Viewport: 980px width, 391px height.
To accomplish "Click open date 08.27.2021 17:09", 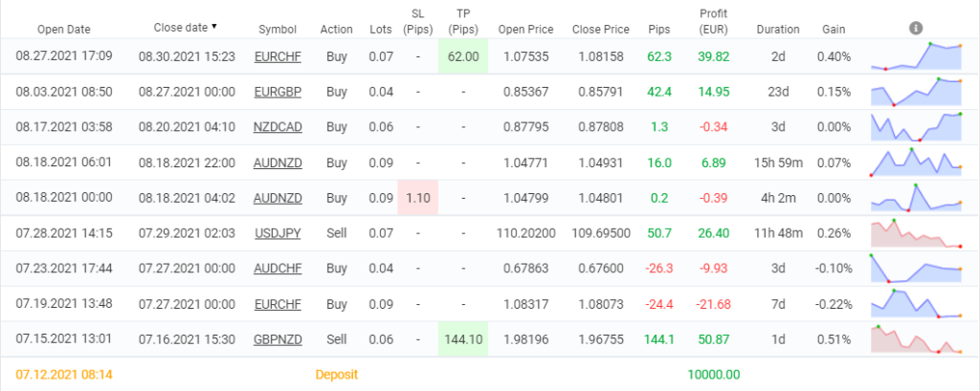I will [x=64, y=56].
